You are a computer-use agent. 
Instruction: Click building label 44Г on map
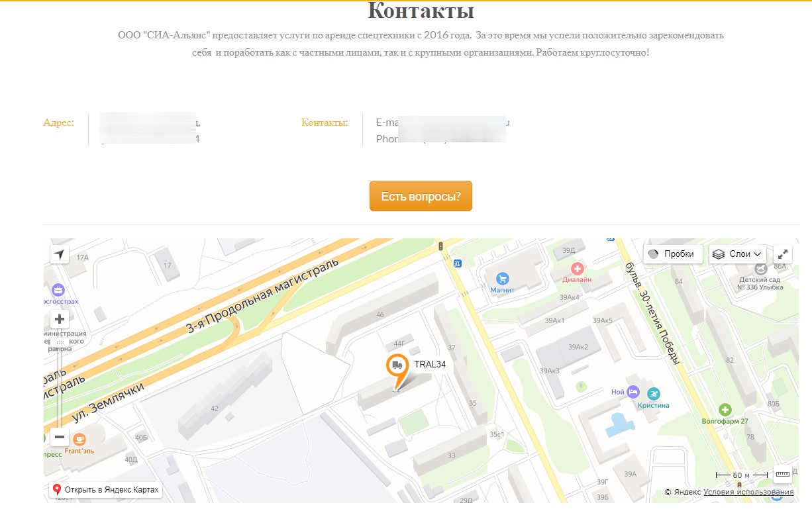399,344
